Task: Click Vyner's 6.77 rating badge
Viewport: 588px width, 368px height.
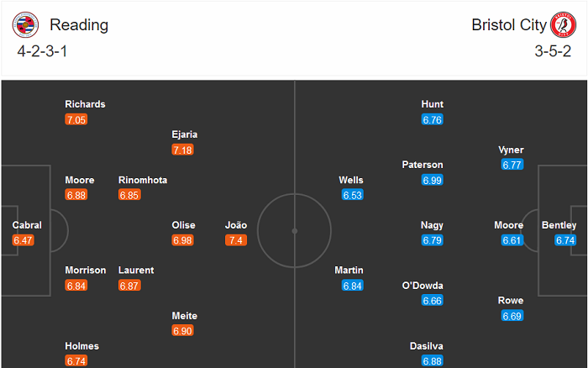Action: (x=512, y=165)
